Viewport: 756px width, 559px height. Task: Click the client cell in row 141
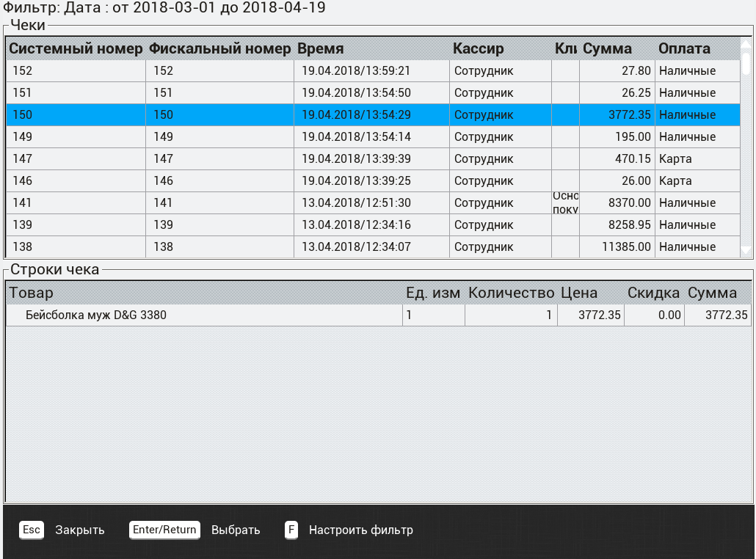click(x=566, y=203)
